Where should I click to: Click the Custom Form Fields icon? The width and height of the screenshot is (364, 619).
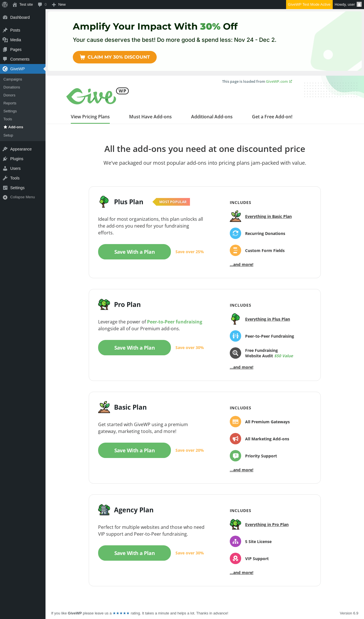click(x=235, y=251)
